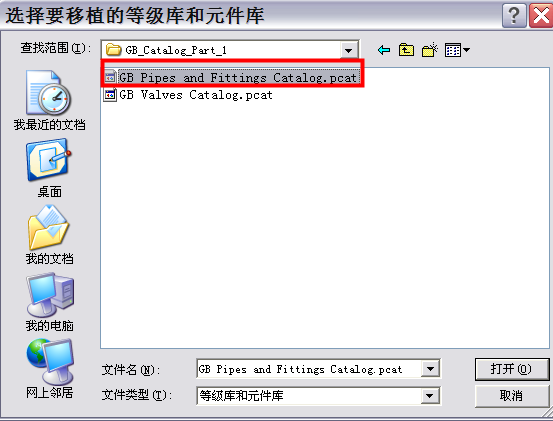Click the 打开 button

(x=511, y=369)
